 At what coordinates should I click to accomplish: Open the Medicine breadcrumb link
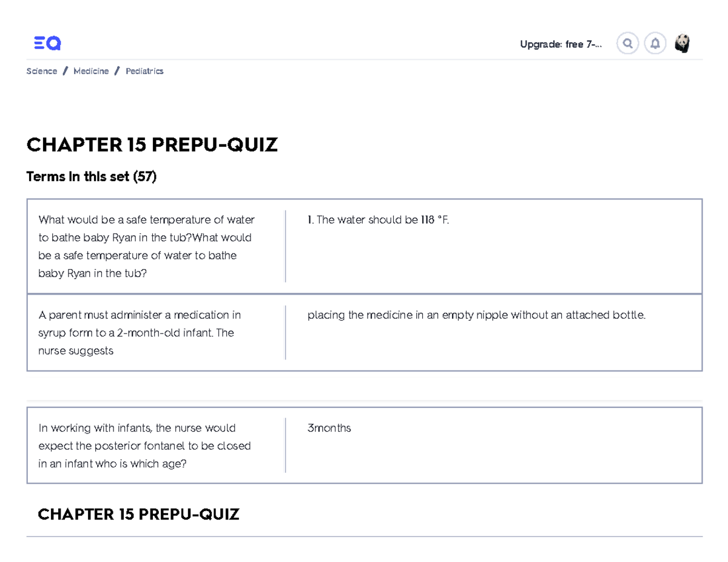[91, 71]
